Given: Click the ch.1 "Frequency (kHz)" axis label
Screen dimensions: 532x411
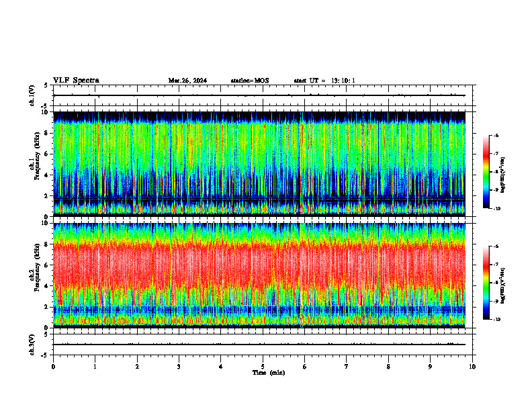Looking at the screenshot, I should [37, 156].
